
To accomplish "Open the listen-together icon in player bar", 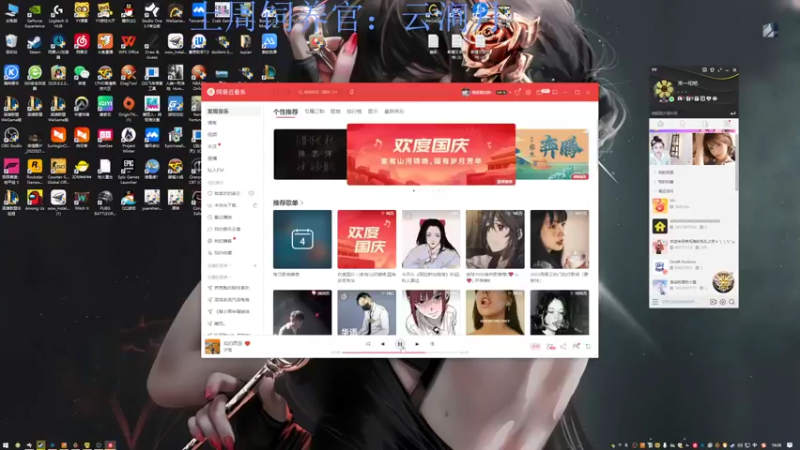I will 576,346.
